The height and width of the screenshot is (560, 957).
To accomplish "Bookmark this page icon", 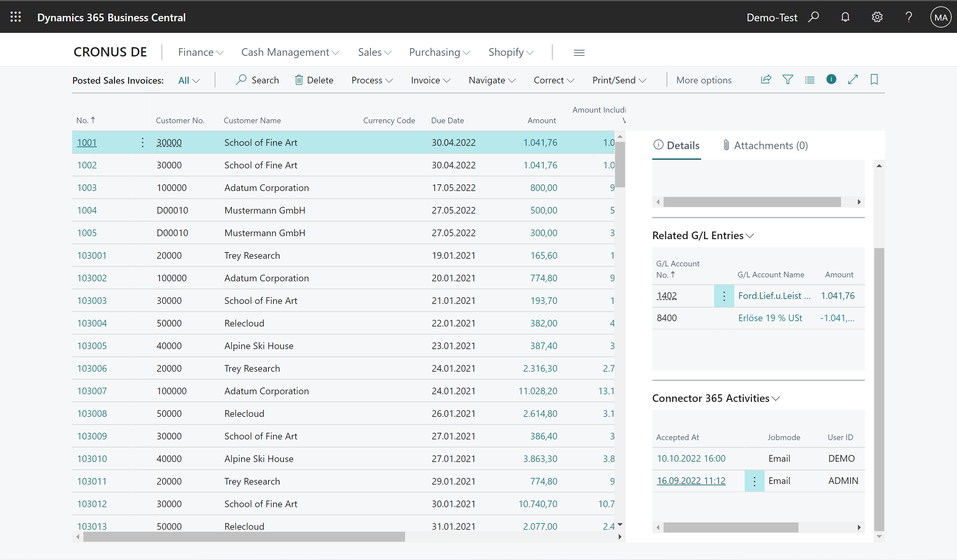I will (874, 79).
